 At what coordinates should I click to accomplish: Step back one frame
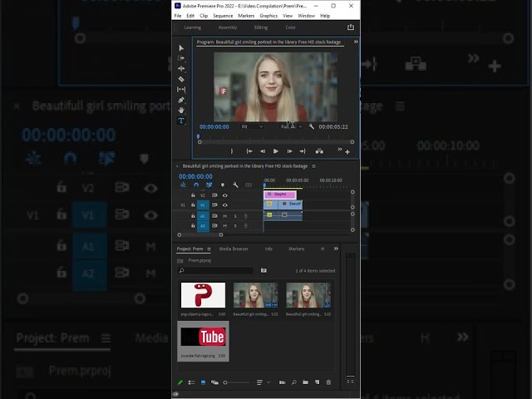(x=263, y=151)
